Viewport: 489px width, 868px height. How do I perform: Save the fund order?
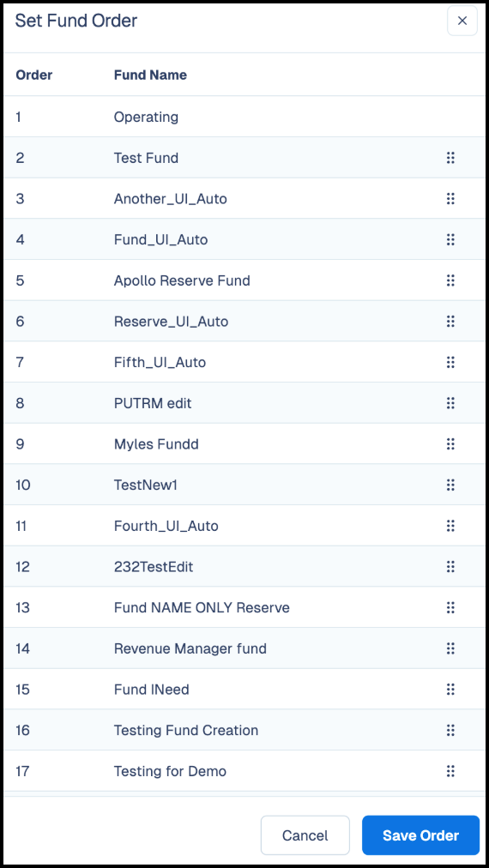pos(421,835)
